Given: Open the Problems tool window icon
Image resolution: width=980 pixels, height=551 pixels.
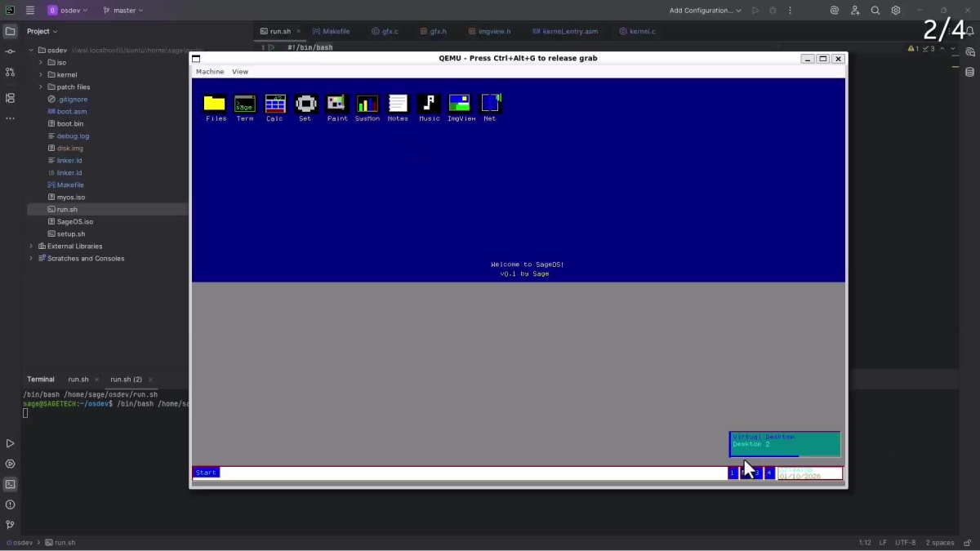Looking at the screenshot, I should tap(10, 504).
